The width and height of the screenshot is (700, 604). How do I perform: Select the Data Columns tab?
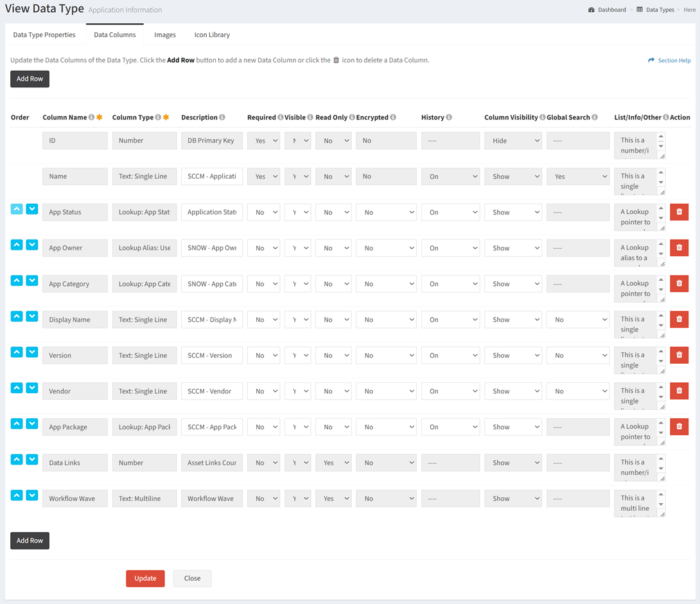pos(115,35)
